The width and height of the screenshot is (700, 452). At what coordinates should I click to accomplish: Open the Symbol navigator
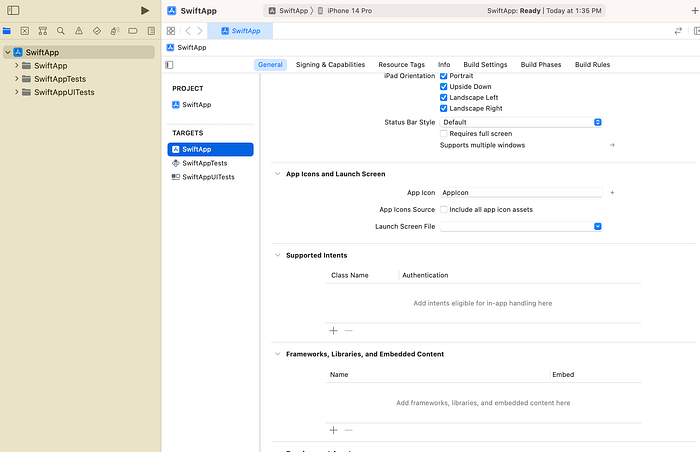pyautogui.click(x=43, y=31)
